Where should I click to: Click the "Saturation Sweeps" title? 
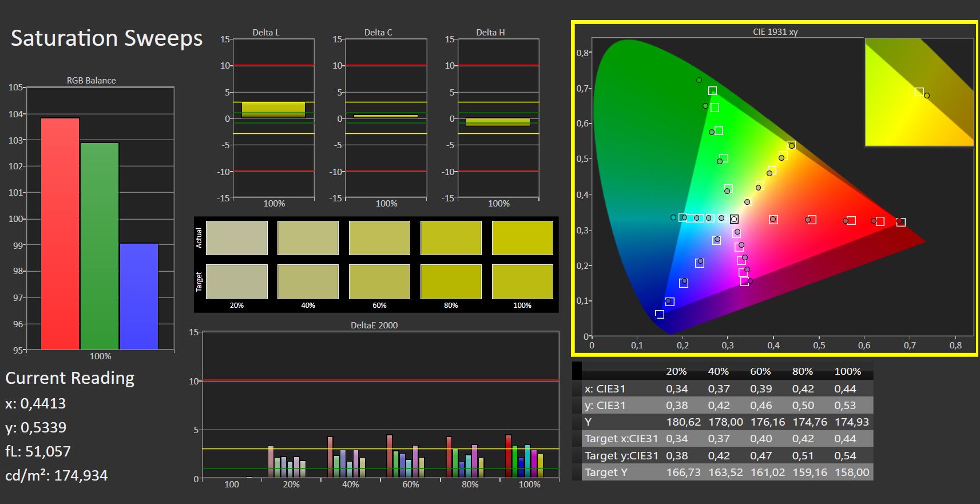pyautogui.click(x=107, y=38)
